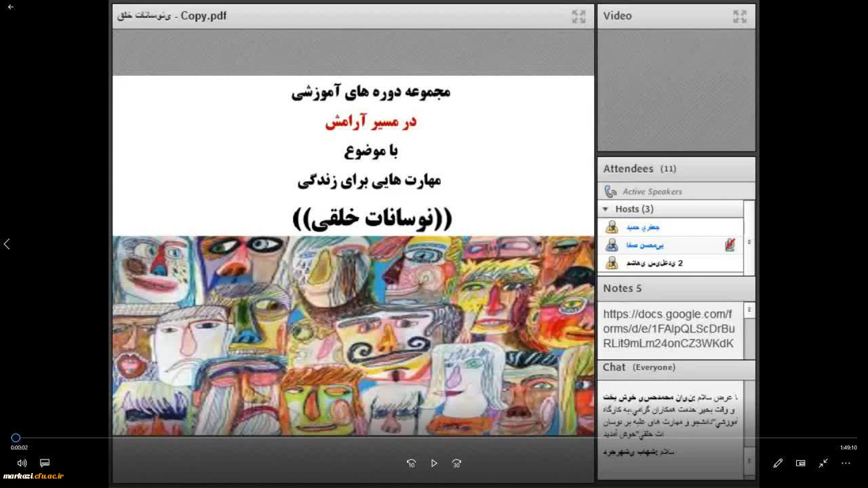The height and width of the screenshot is (488, 868).
Task: Select the first host in Attendees list
Action: click(x=644, y=228)
